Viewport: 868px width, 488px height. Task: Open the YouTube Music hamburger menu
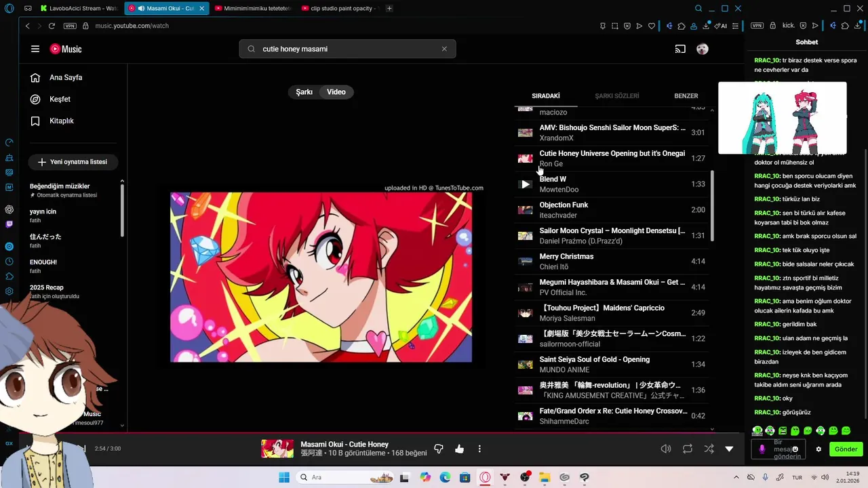click(35, 49)
